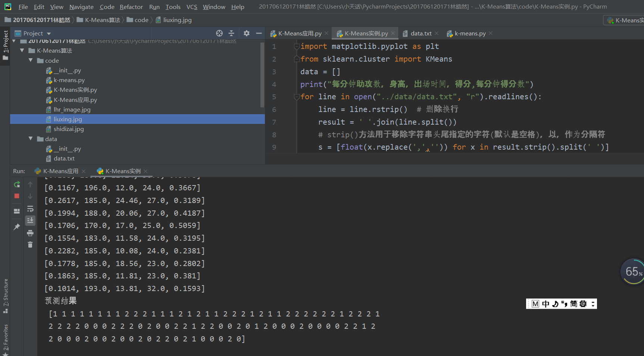Open the File menu
This screenshot has width=644, height=356.
23,7
